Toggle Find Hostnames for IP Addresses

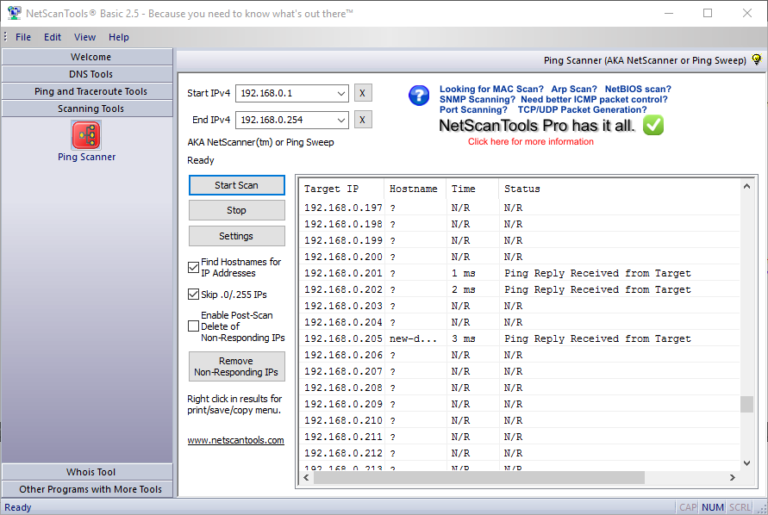click(194, 267)
